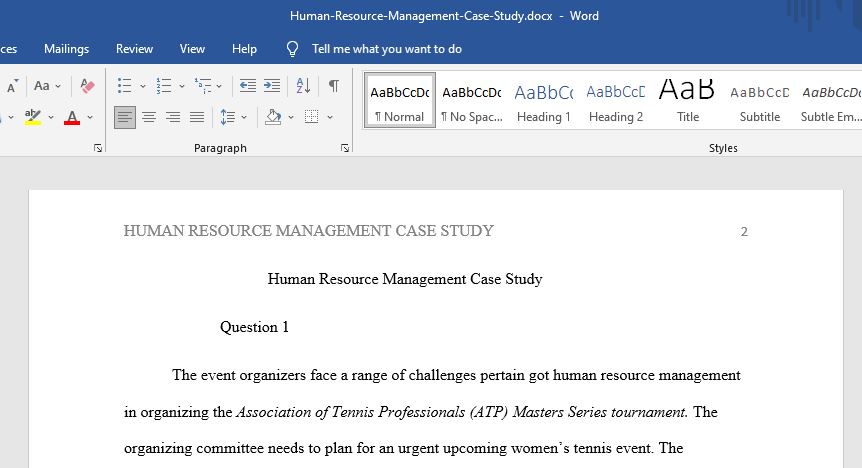Click the Change Case Aa icon
Viewport: 862px width, 468px height.
pyautogui.click(x=42, y=86)
